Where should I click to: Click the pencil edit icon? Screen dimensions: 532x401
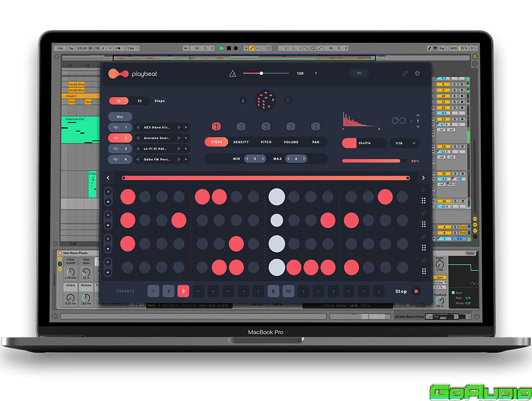point(405,73)
